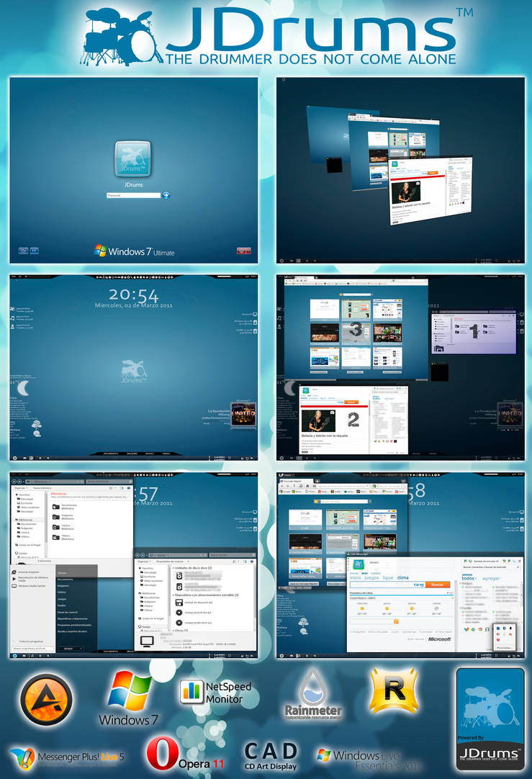Click the AIMP orange triangle logo

[46, 700]
